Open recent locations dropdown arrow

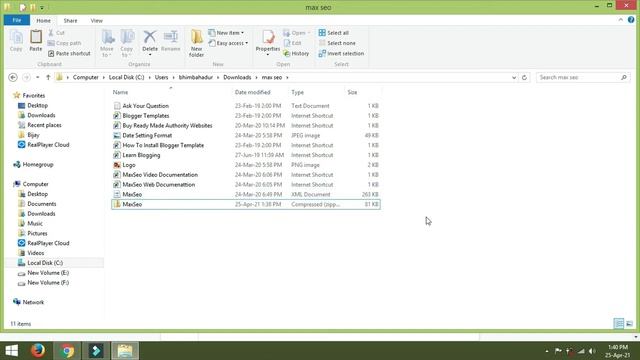point(38,77)
